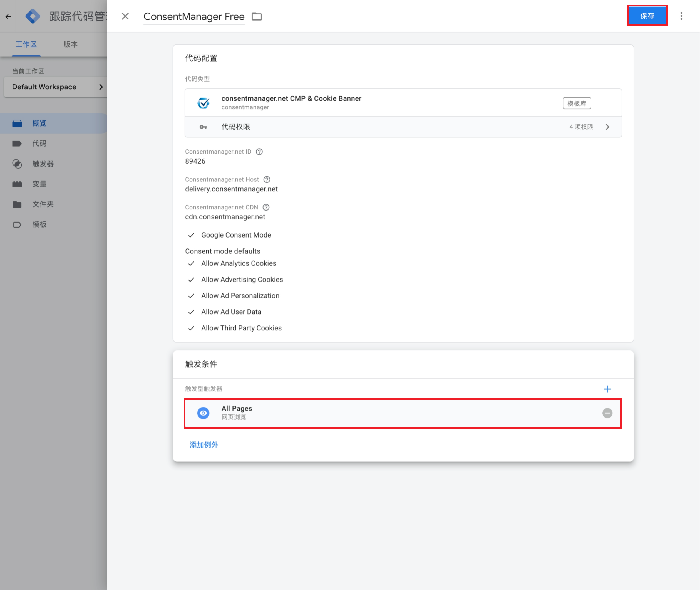
Task: Click the ConsentManager Free tag name field
Action: (x=193, y=16)
